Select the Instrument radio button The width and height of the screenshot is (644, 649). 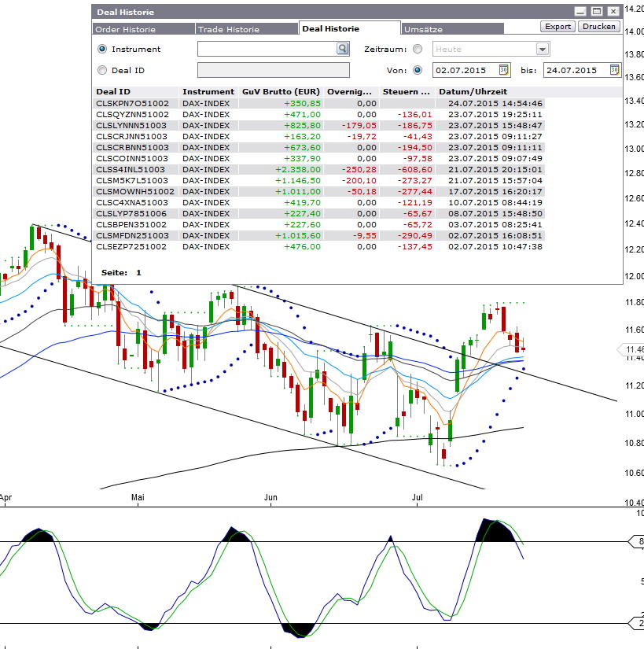coord(101,49)
